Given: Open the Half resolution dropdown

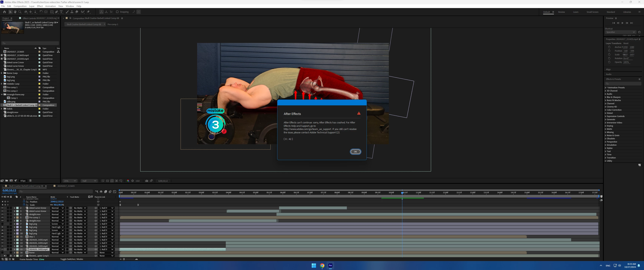Looking at the screenshot, I should coord(89,181).
